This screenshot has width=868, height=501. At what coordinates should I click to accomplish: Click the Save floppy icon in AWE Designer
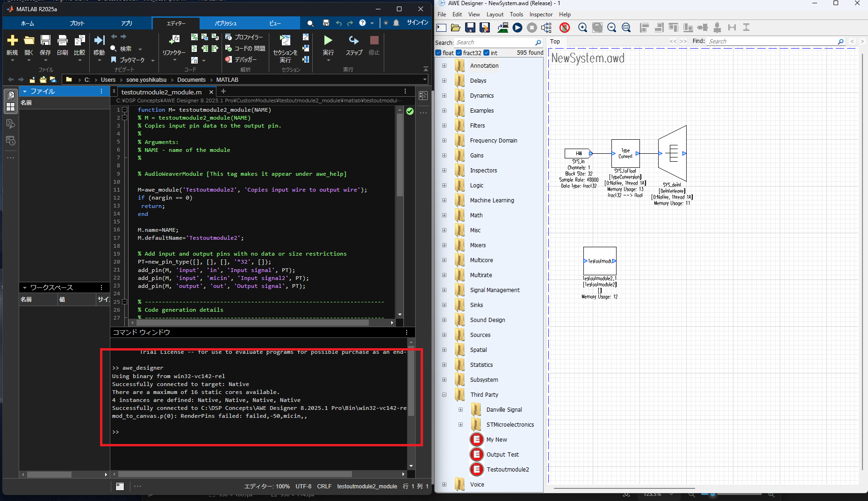(x=470, y=28)
